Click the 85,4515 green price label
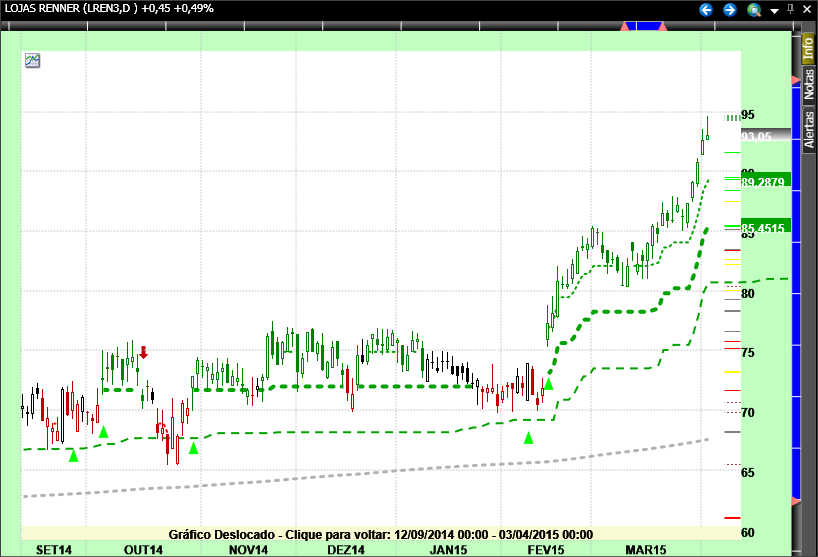The image size is (818, 557). (x=765, y=227)
